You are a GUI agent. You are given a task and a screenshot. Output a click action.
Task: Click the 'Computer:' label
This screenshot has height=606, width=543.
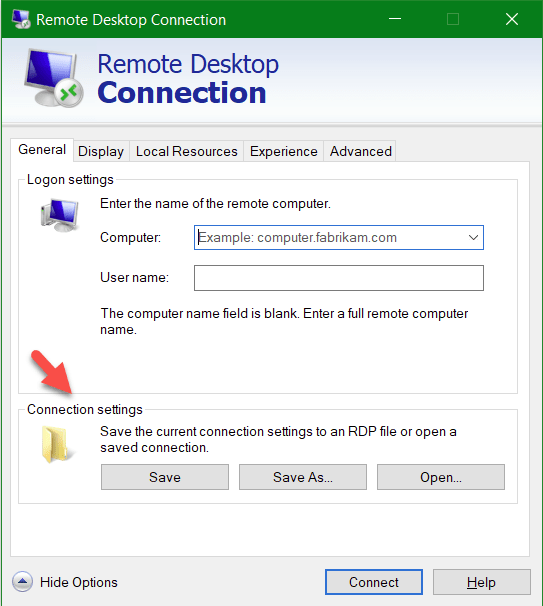(x=130, y=237)
